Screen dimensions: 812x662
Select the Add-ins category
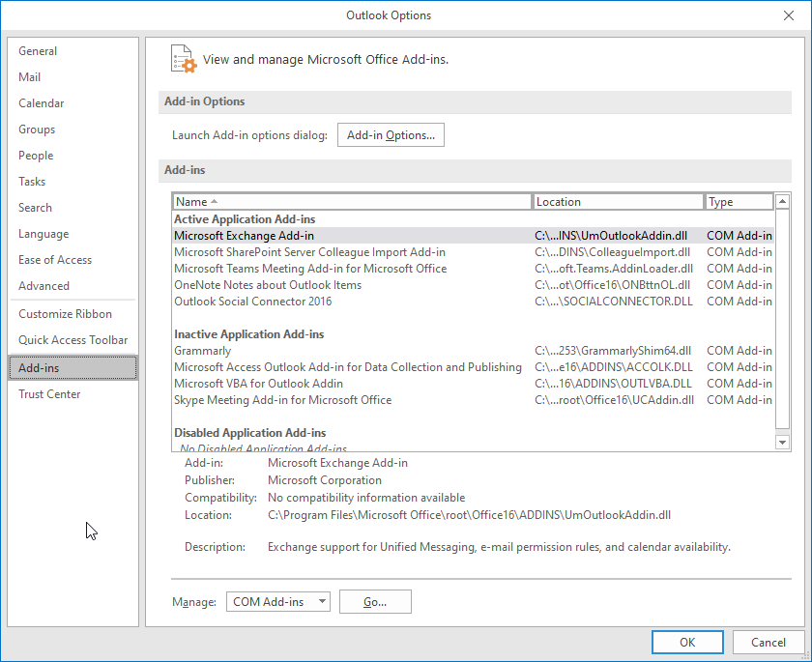point(73,368)
